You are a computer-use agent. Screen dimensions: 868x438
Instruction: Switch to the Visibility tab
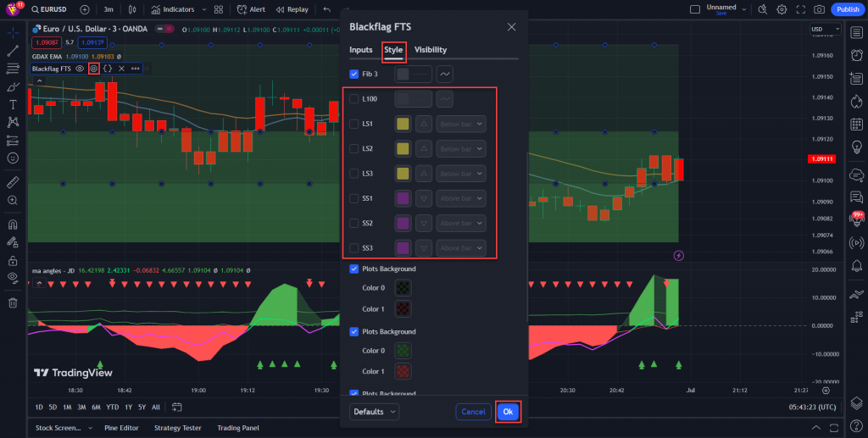(x=431, y=50)
